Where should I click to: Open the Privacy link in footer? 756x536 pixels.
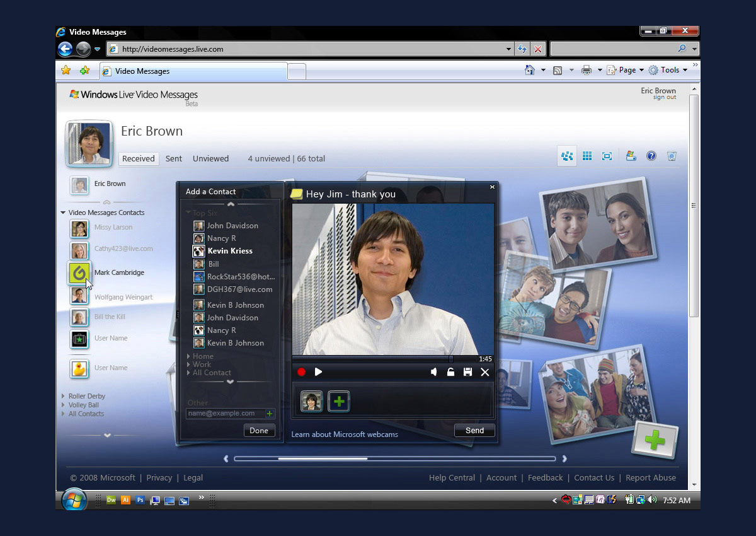pyautogui.click(x=159, y=478)
